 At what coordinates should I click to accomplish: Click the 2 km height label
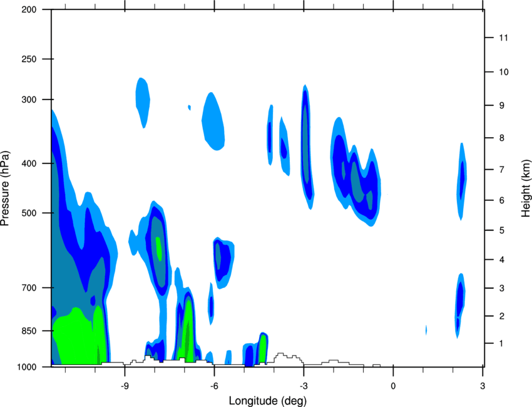[501, 316]
